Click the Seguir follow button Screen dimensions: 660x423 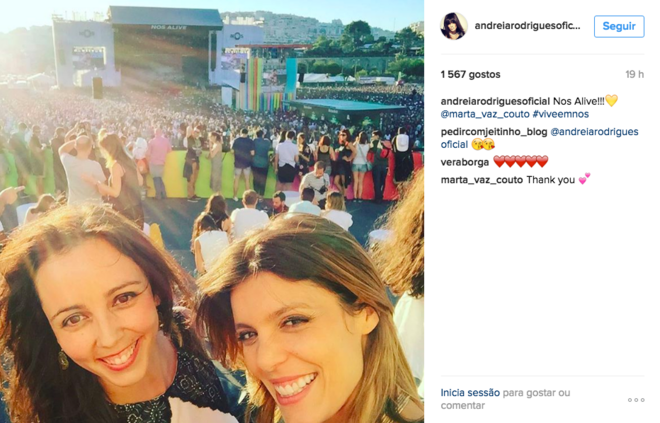(619, 26)
